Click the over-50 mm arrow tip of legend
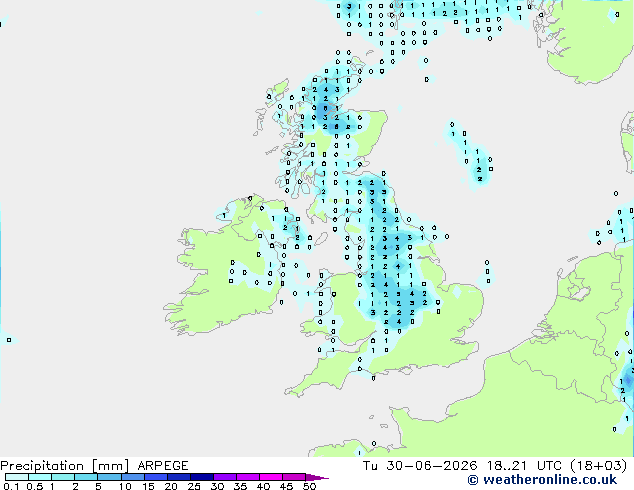This screenshot has height=490, width=634. (x=317, y=477)
